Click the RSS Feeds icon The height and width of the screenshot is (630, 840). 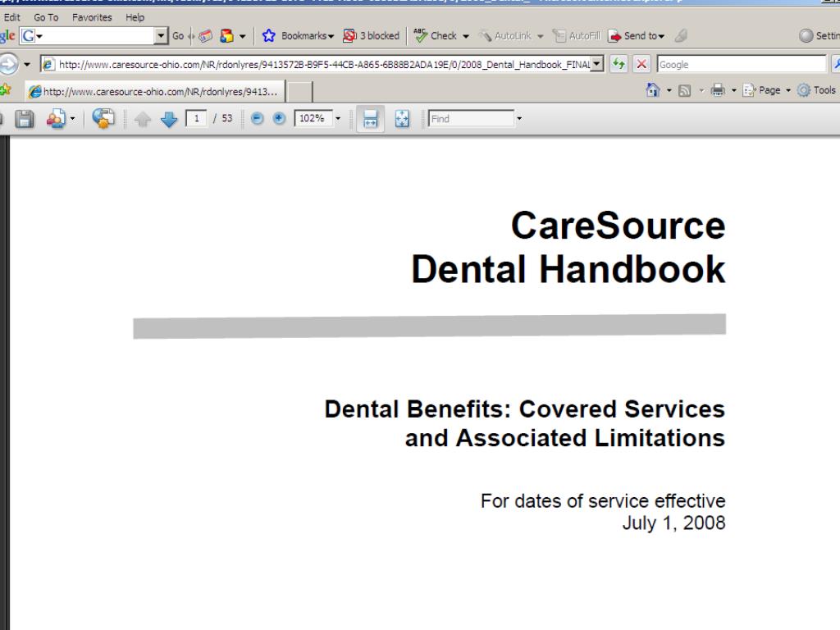point(684,90)
